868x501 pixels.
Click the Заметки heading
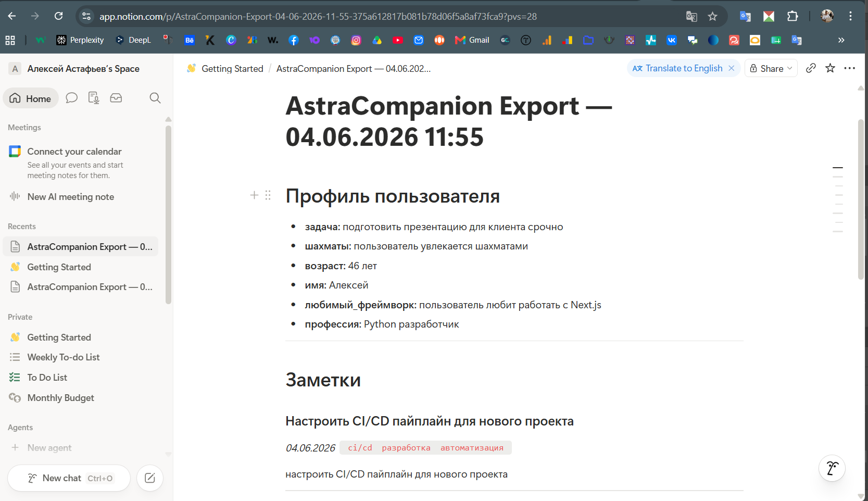(323, 380)
